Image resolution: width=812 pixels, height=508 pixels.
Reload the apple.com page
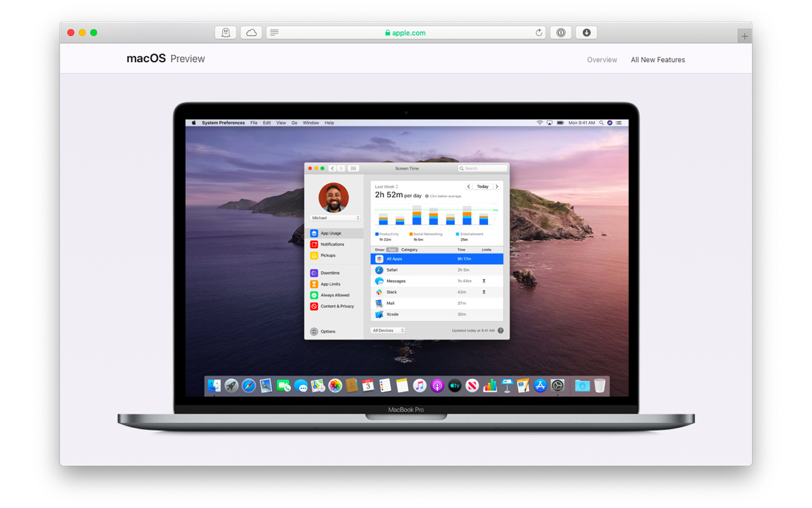539,33
